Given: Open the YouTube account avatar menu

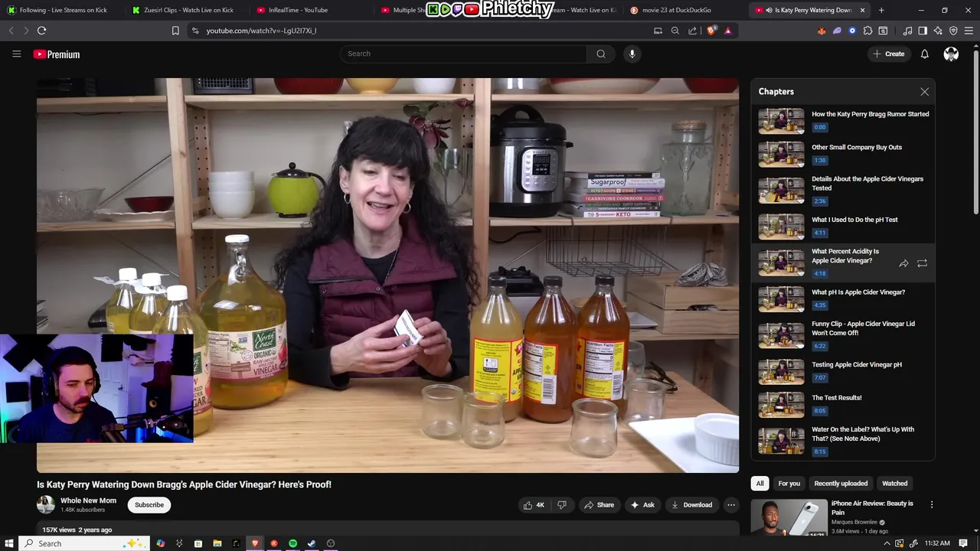Looking at the screenshot, I should [x=951, y=54].
